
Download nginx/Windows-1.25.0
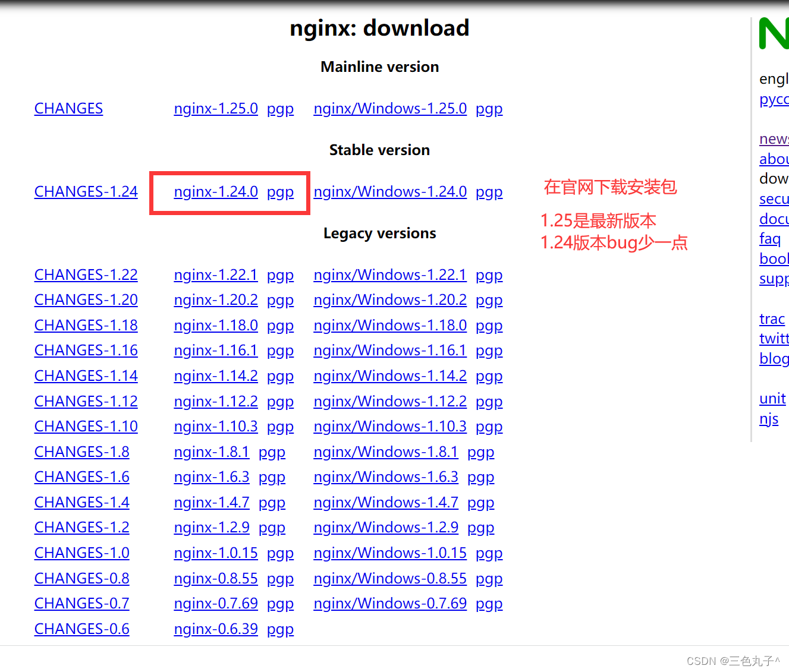pyautogui.click(x=390, y=109)
